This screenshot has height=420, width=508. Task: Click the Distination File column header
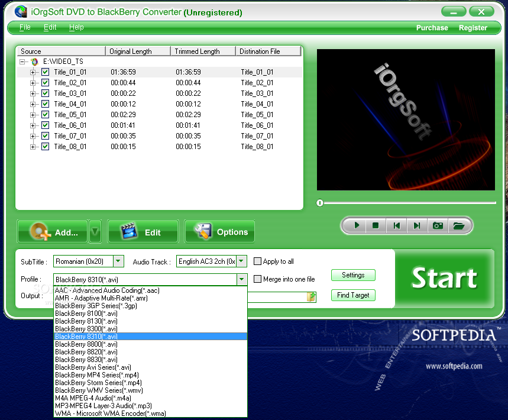coord(268,51)
